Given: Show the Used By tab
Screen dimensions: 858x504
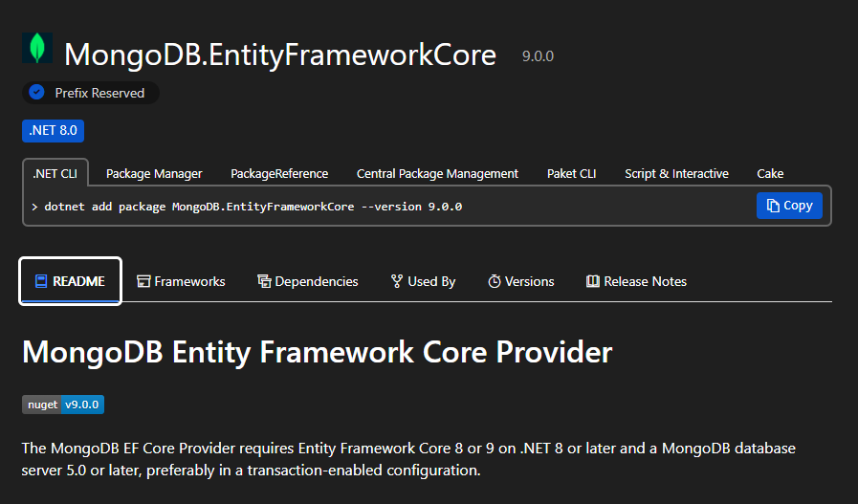Looking at the screenshot, I should click(423, 281).
